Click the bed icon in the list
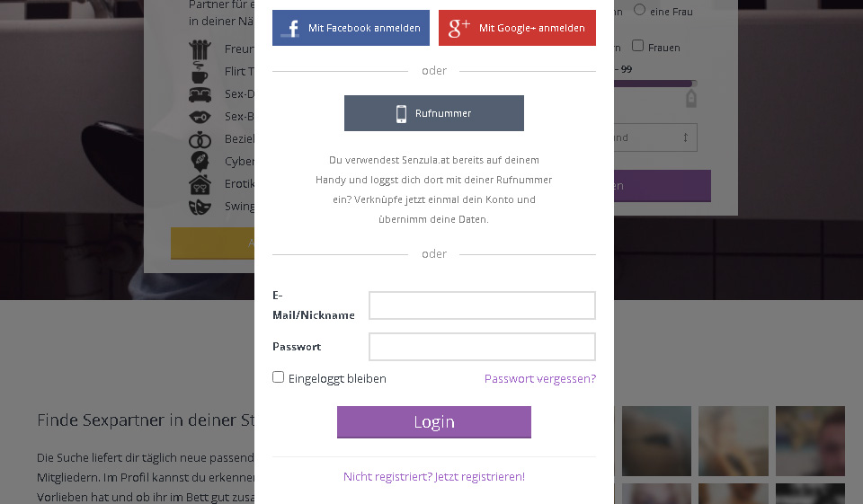 pyautogui.click(x=200, y=93)
